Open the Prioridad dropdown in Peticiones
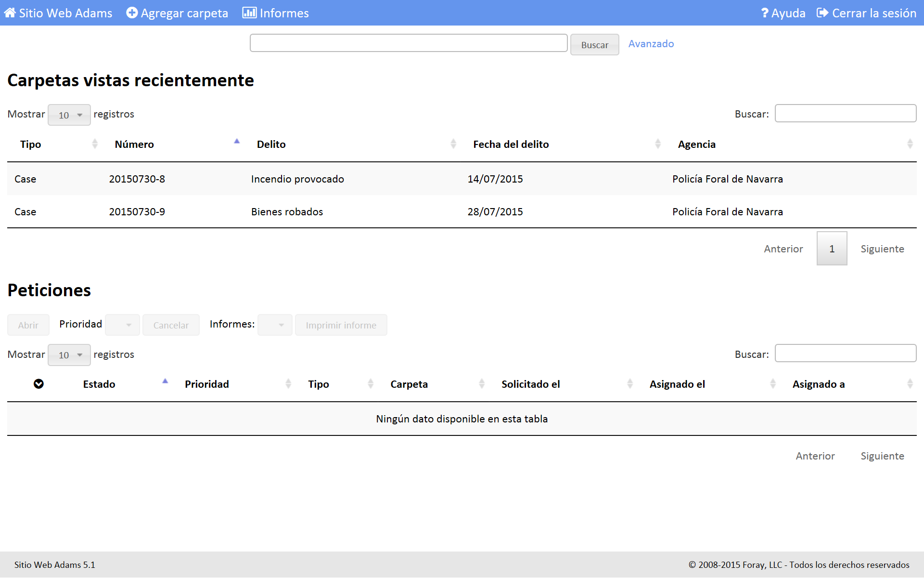This screenshot has height=578, width=924. [x=123, y=325]
